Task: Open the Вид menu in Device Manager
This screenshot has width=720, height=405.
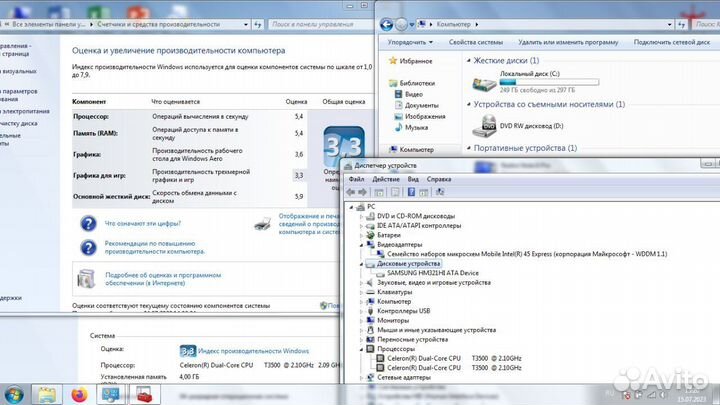Action: click(x=413, y=179)
